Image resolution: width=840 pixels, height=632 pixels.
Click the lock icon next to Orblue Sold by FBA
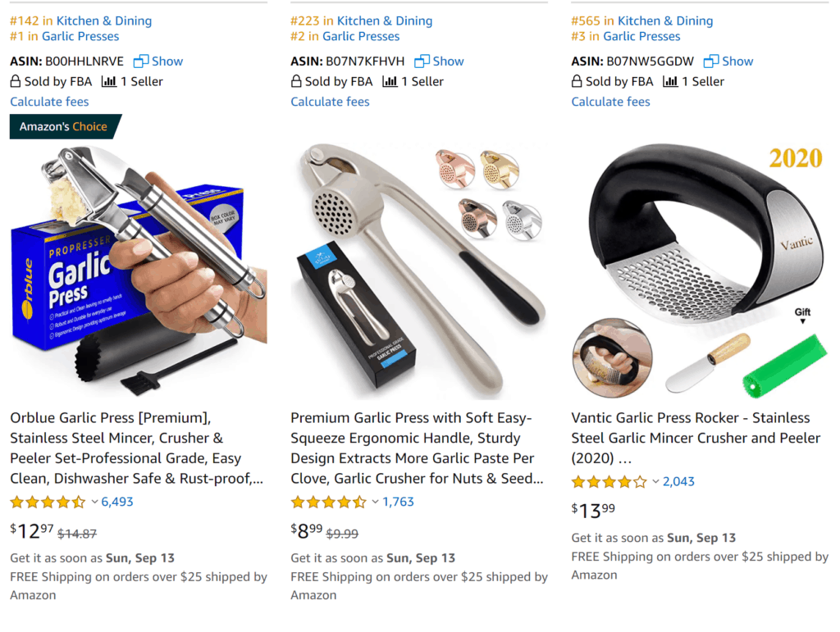coord(16,81)
